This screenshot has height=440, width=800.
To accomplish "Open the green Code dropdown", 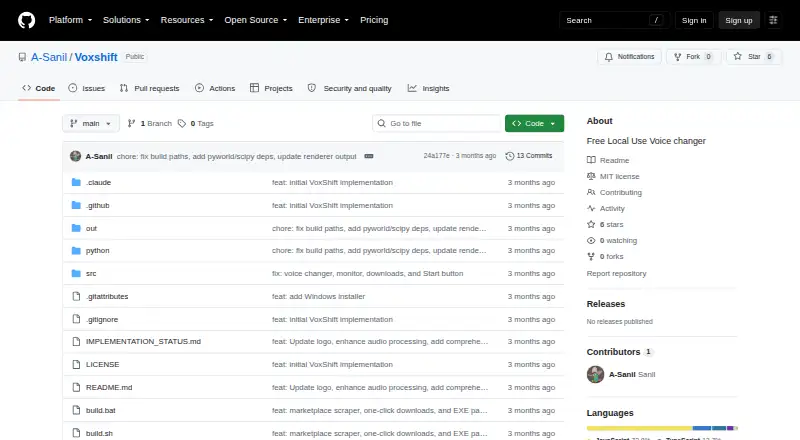I will [534, 124].
